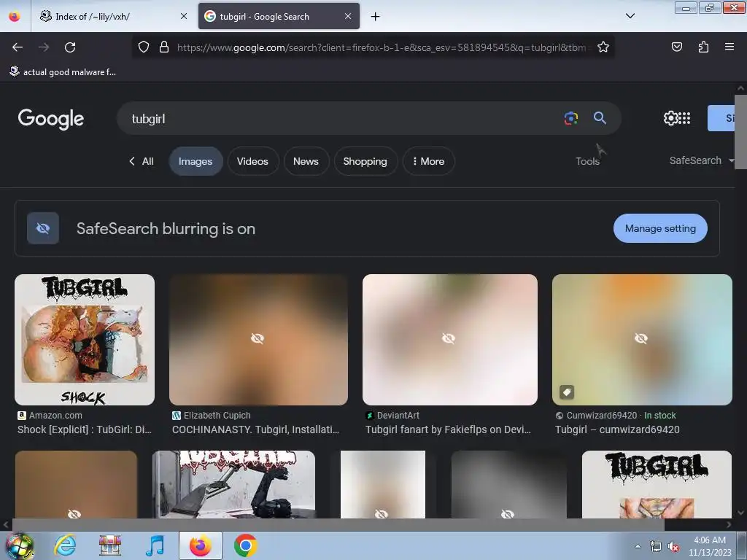
Task: Click the SafeSearch blurring eye icon in banner
Action: coord(43,228)
